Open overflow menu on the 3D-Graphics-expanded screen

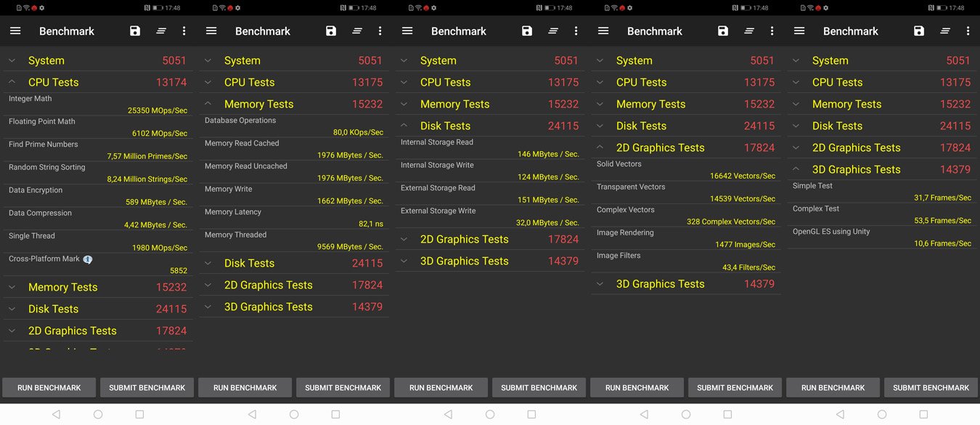(968, 31)
